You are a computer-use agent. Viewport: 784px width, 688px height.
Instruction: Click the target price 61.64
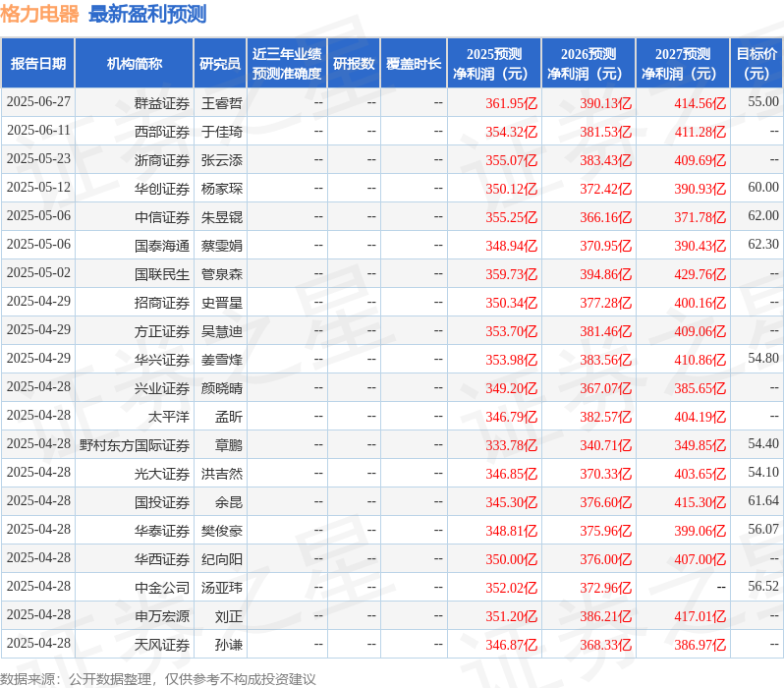click(763, 501)
